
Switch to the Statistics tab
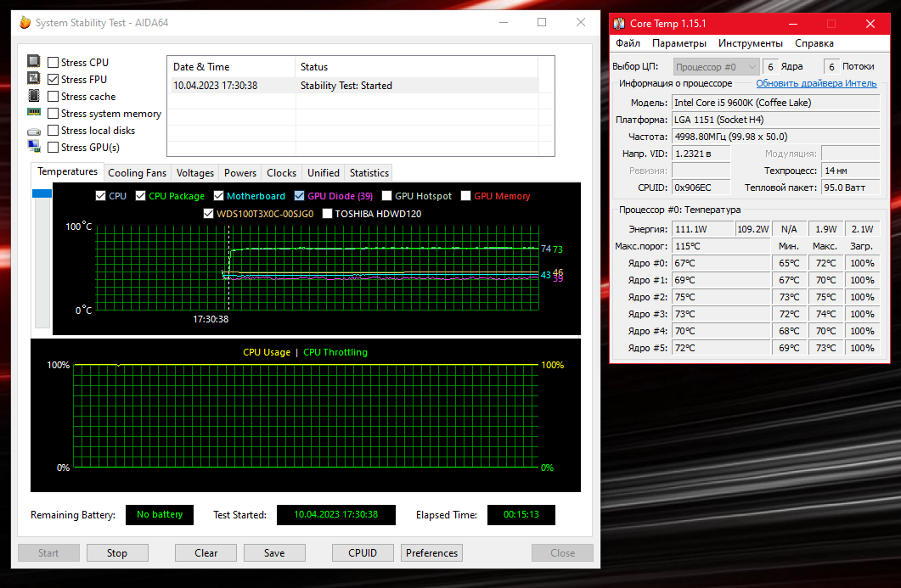click(369, 173)
